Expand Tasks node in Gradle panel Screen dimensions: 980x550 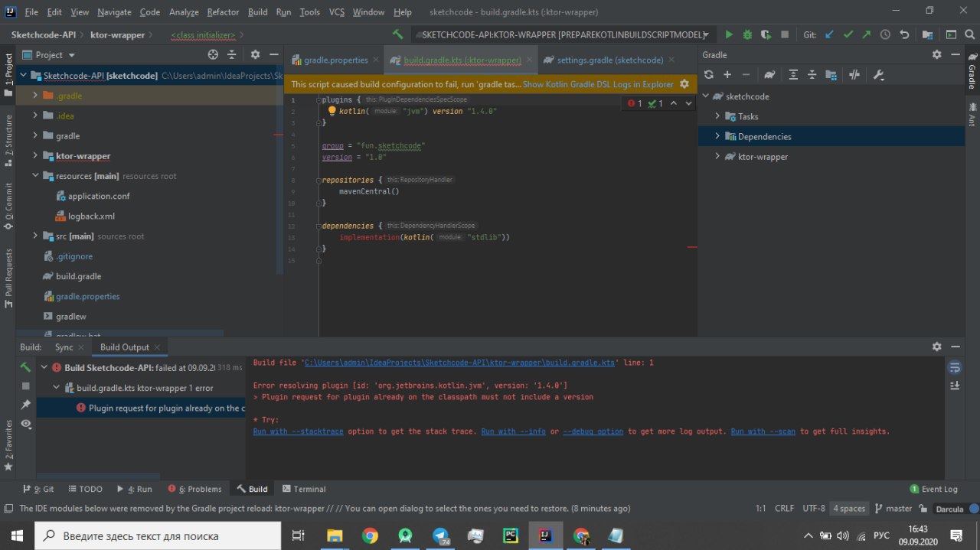point(717,116)
